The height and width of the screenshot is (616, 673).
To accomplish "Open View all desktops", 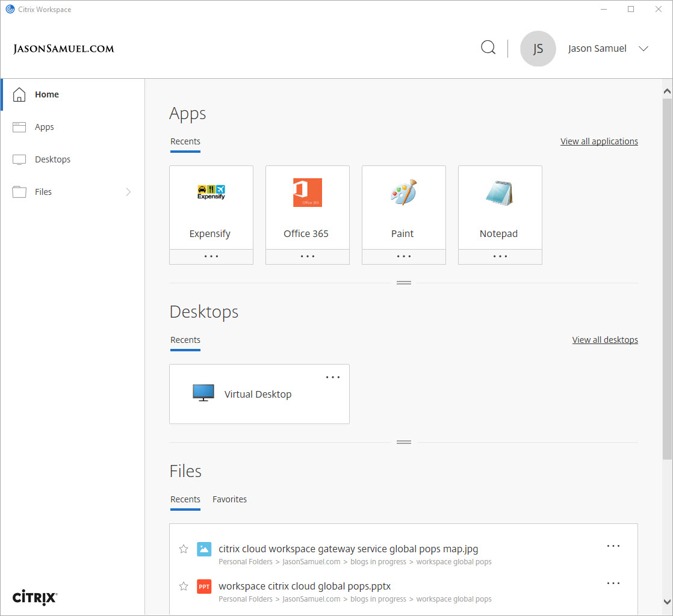I will 605,339.
